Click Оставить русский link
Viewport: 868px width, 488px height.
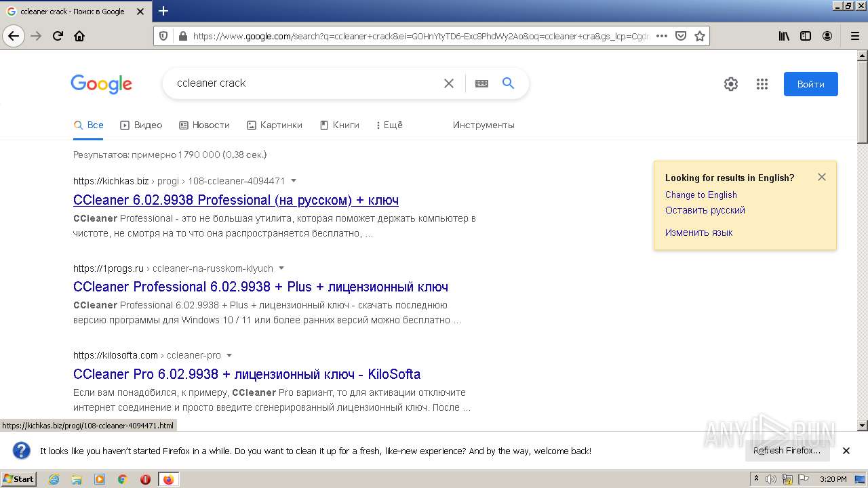click(x=705, y=210)
